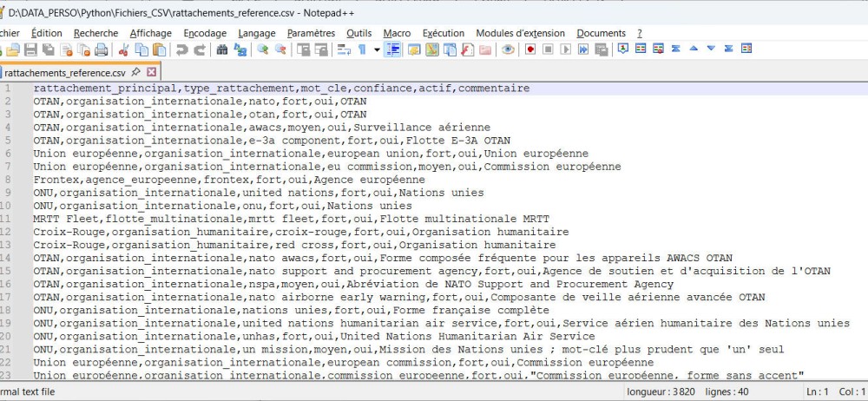868x401 pixels.
Task: Toggle the highlighted indent guide button
Action: coord(392,49)
